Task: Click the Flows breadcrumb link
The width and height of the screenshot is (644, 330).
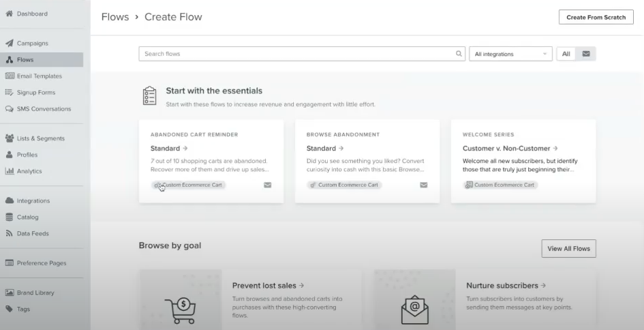Action: coord(115,17)
